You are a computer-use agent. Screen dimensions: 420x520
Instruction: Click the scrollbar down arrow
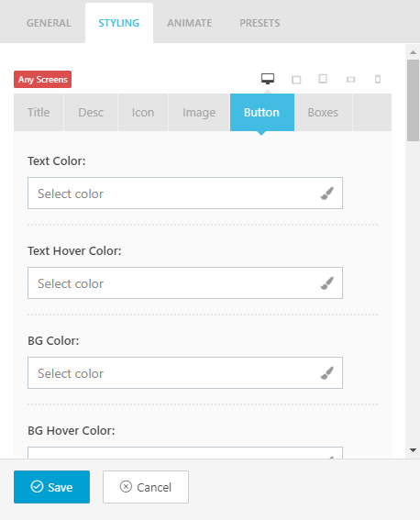click(x=413, y=450)
